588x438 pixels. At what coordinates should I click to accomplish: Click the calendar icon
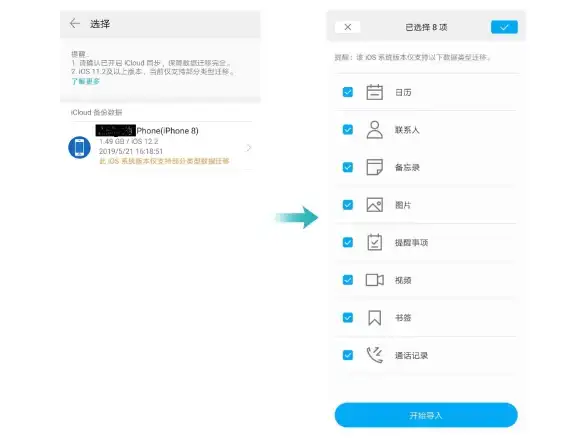tap(375, 92)
